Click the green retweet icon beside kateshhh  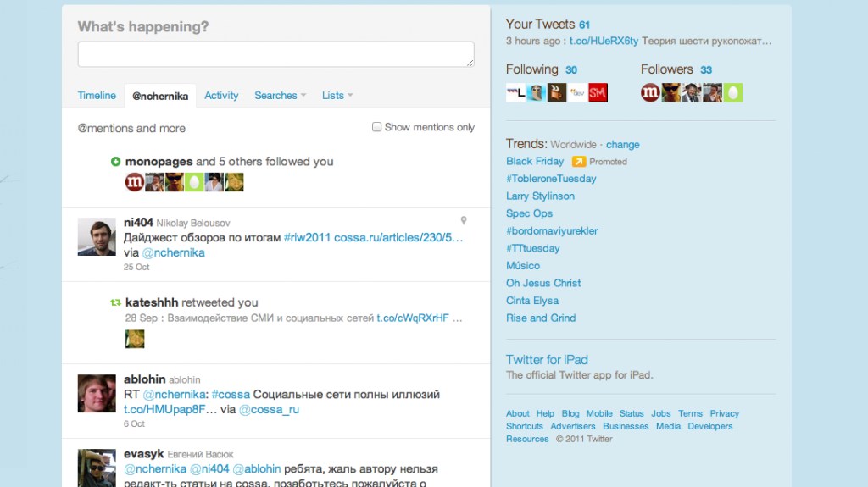(x=115, y=302)
